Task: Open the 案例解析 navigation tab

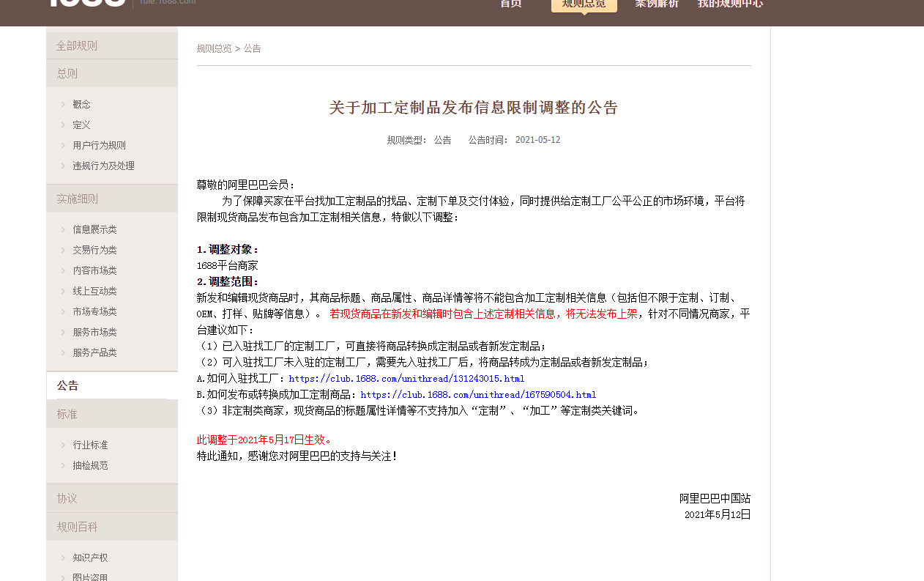Action: pyautogui.click(x=657, y=4)
